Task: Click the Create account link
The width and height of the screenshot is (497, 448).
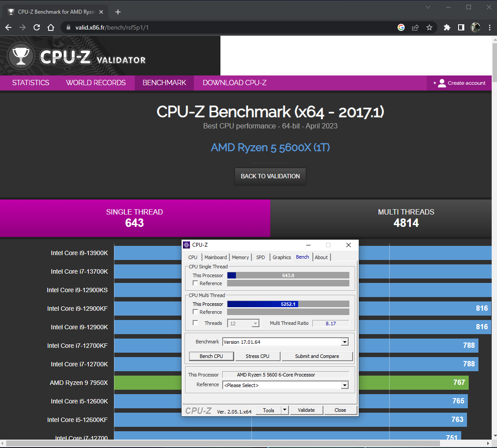Action: coord(466,83)
